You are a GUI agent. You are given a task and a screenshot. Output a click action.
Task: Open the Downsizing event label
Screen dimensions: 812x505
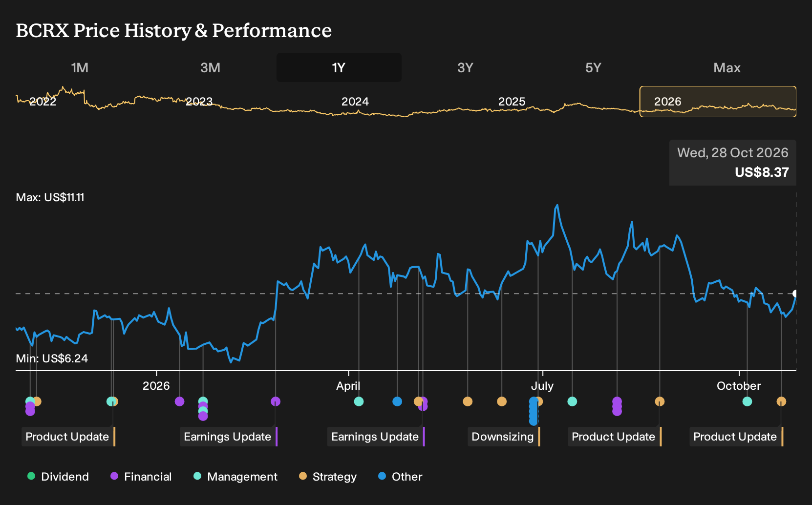coord(503,437)
